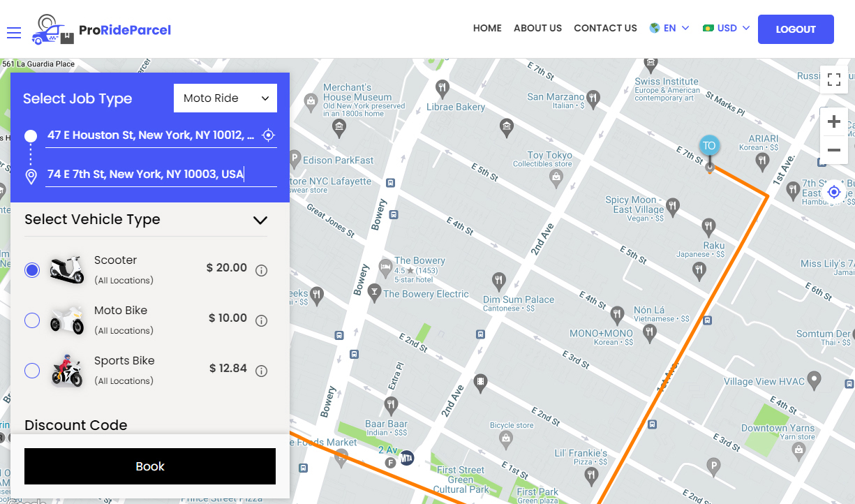Open Lil' Frankie's restaurant pin
855x504 pixels.
pos(593,475)
